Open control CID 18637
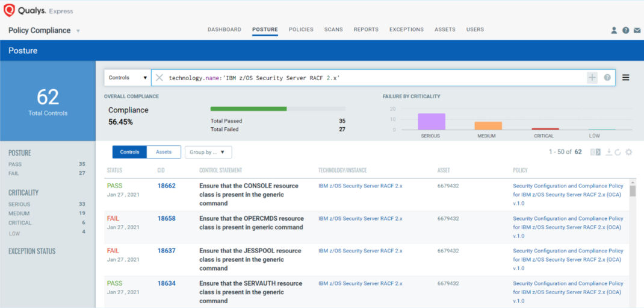 [166, 251]
